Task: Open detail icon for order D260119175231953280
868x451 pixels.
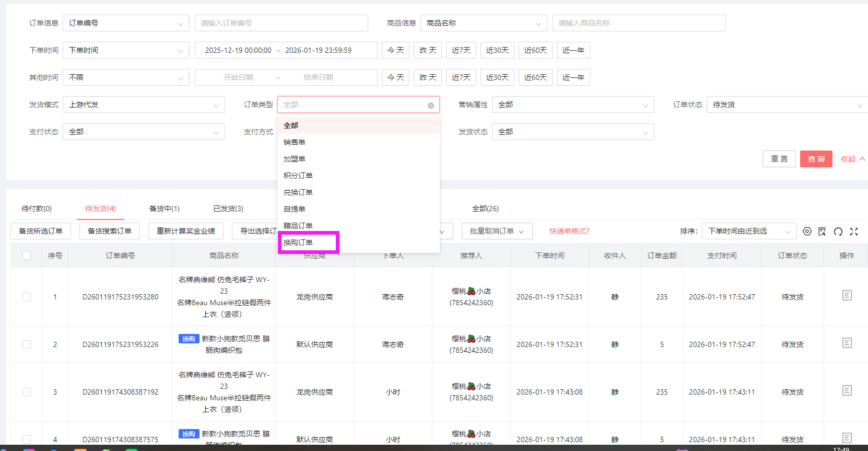Action: 847,296
